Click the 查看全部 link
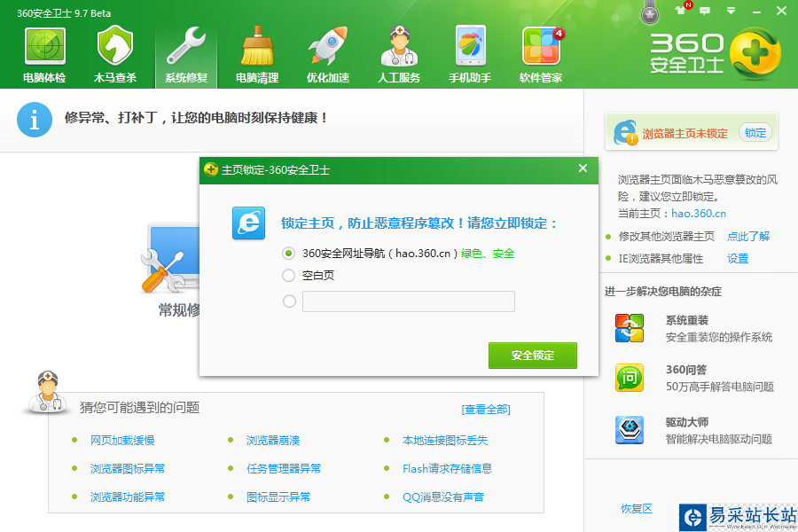Image resolution: width=798 pixels, height=532 pixels. [x=486, y=410]
